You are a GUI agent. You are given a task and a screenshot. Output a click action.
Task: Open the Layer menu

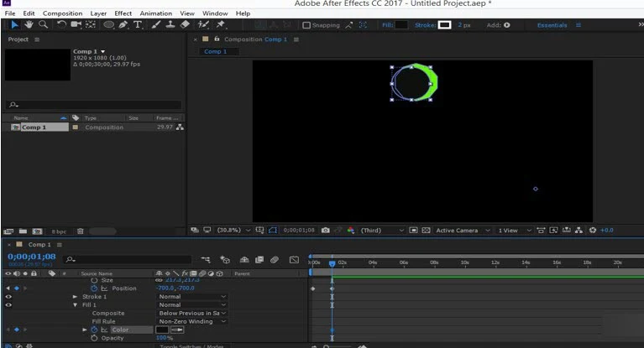coord(98,13)
